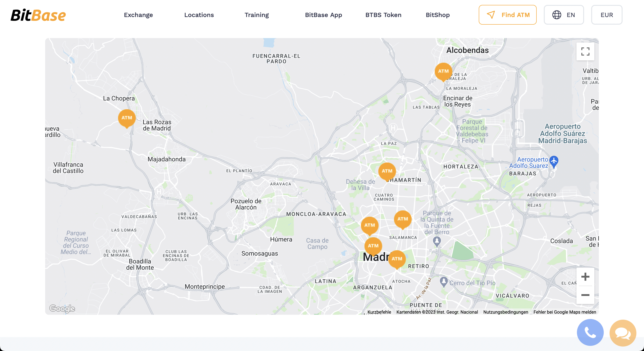Open the BitShop link
The height and width of the screenshot is (351, 644).
[438, 15]
